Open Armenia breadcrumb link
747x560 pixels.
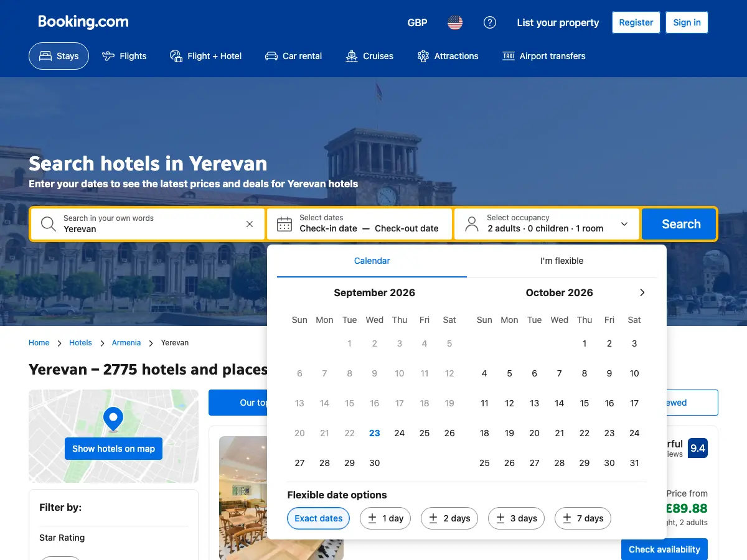(x=126, y=343)
